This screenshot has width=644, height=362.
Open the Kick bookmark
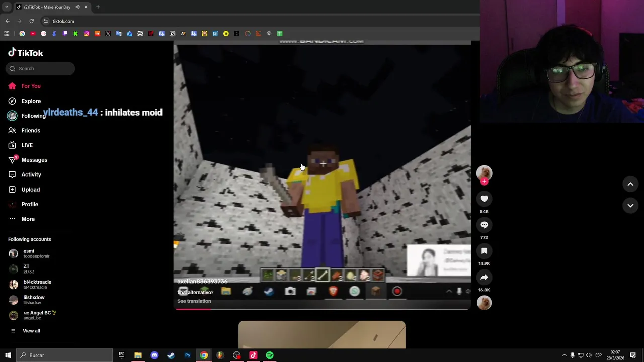[75, 34]
